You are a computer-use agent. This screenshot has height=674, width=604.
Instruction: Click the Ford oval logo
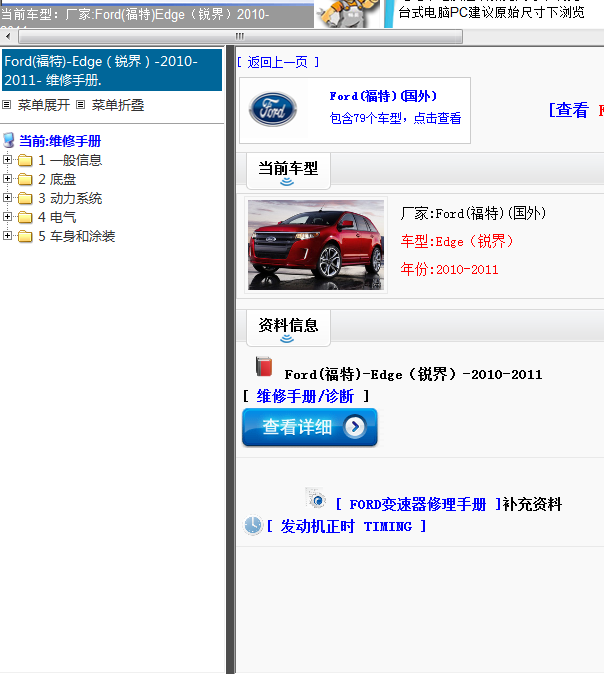click(x=273, y=109)
